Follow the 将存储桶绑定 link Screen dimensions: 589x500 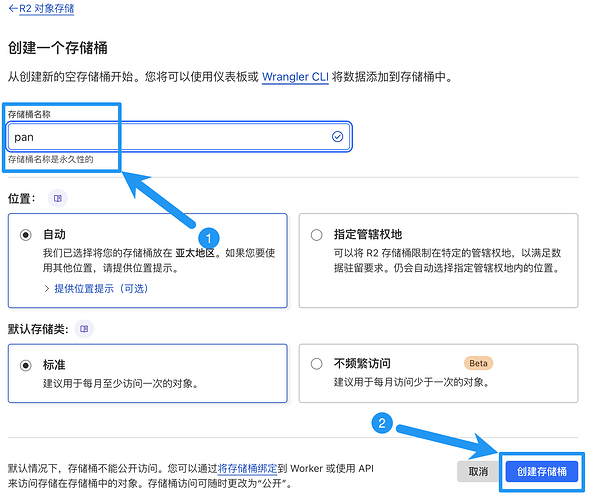coord(247,468)
